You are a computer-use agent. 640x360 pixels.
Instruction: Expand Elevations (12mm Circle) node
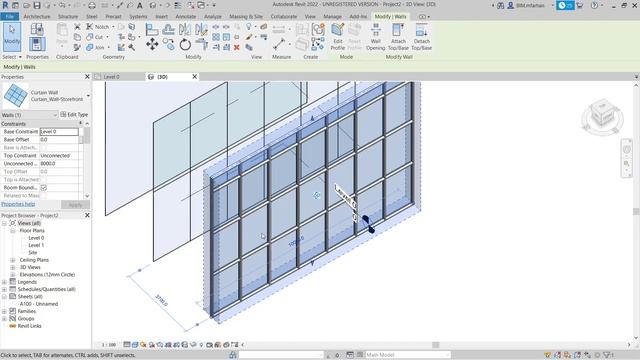[13, 275]
